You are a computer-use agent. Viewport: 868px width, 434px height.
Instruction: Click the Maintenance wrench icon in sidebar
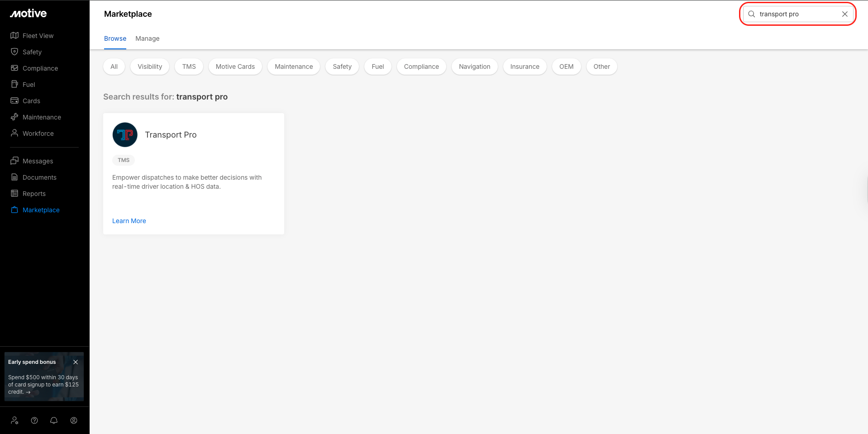(14, 117)
